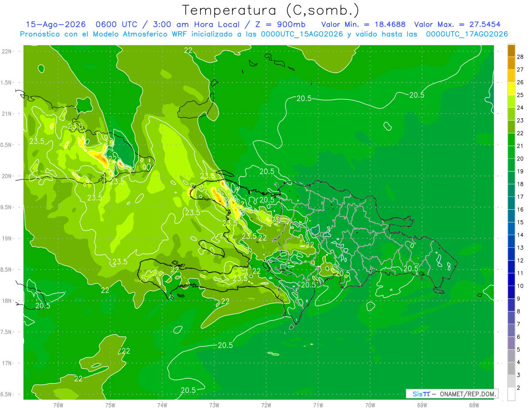The image size is (532, 411).
Task: Click the colorbar scale value 10
Action: click(x=520, y=286)
